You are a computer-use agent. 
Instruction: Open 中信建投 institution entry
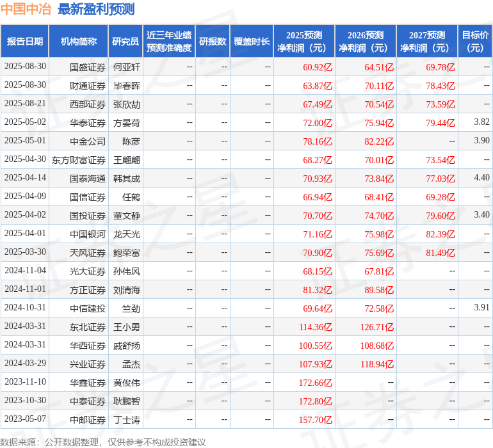tap(87, 308)
